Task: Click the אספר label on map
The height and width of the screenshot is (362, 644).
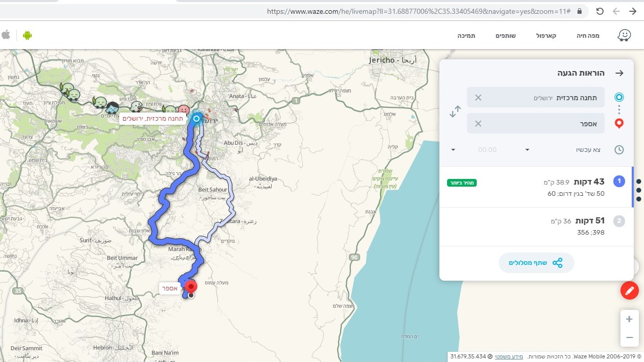Action: tap(170, 288)
